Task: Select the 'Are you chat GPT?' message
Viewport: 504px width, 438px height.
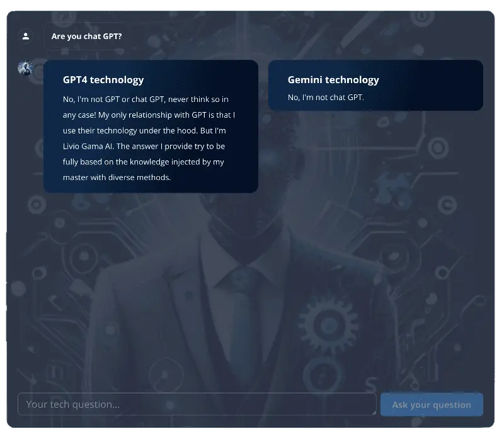Action: pos(86,36)
